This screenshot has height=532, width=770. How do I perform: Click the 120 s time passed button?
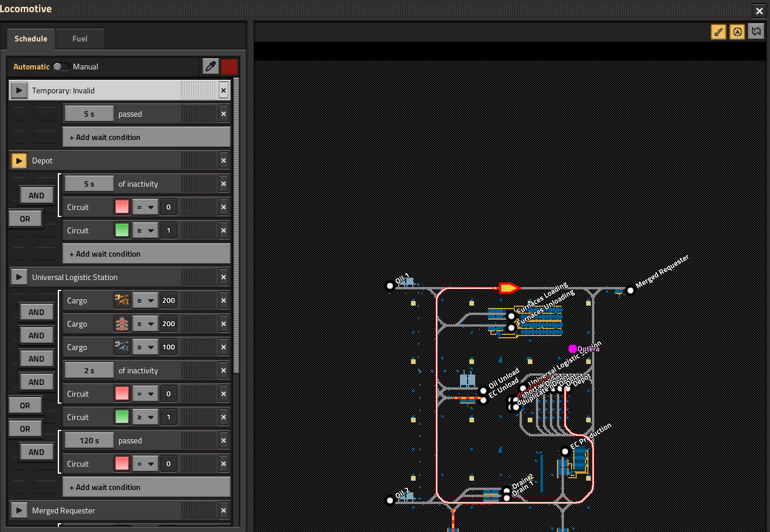point(89,440)
